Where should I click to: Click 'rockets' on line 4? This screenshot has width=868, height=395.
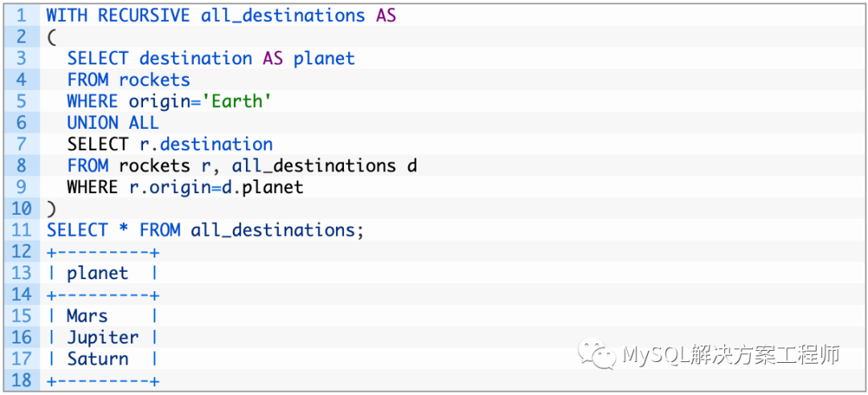tap(154, 80)
